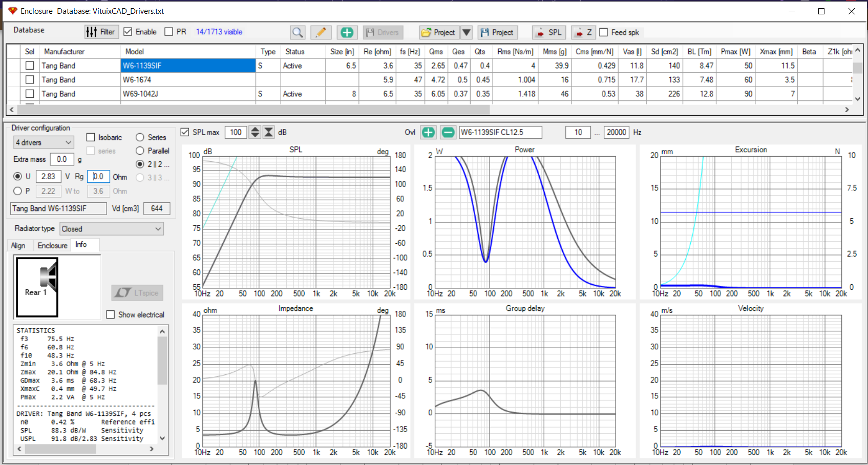Click driver table scroll down arrow
This screenshot has height=465, width=868.
(x=858, y=99)
